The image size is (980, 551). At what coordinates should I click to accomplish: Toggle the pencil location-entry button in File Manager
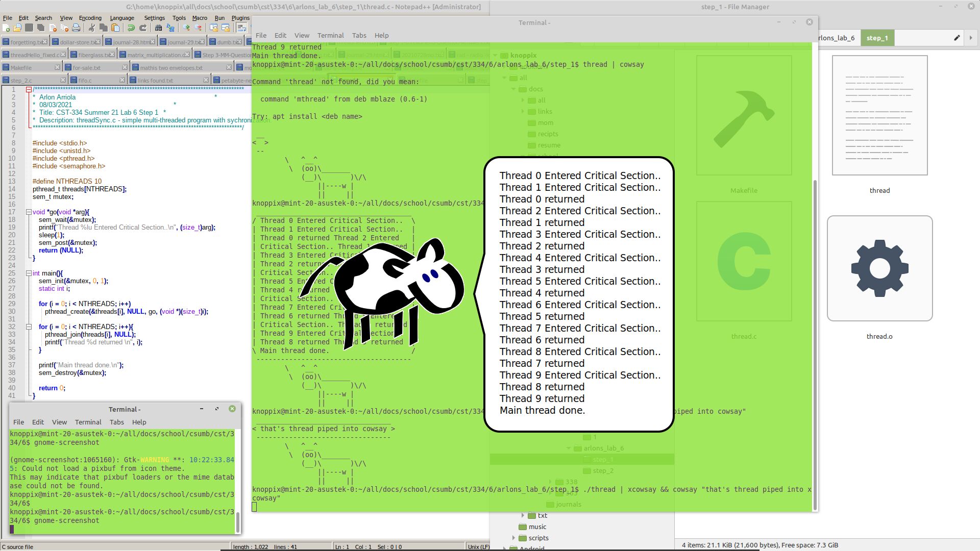click(957, 38)
